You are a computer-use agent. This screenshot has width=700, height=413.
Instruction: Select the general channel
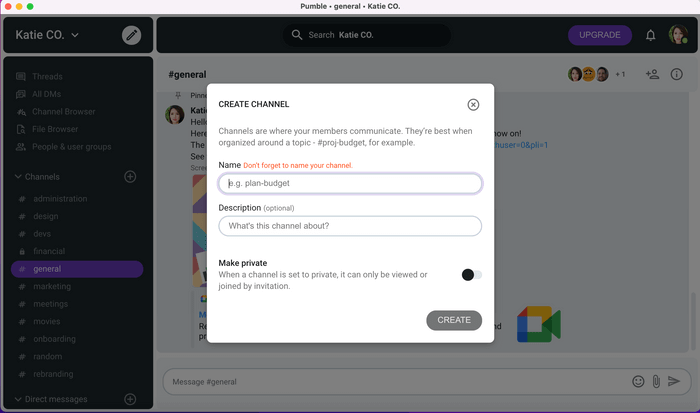coord(77,269)
